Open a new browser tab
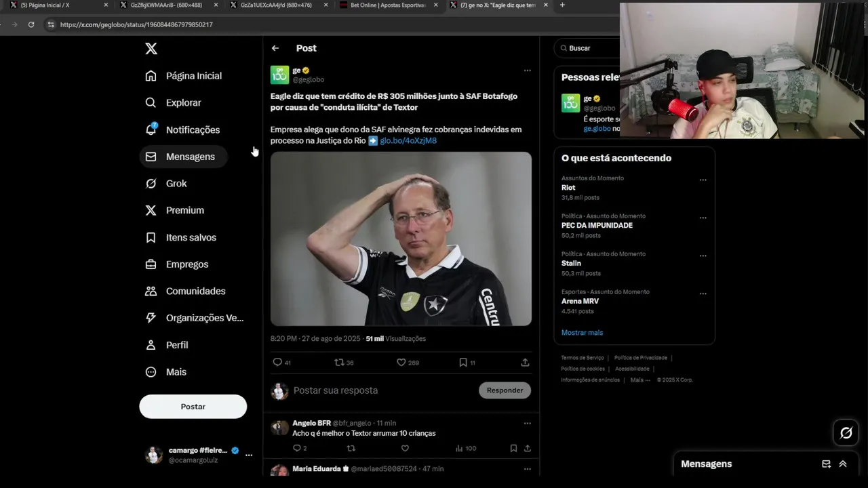This screenshot has width=868, height=488. coord(562,5)
